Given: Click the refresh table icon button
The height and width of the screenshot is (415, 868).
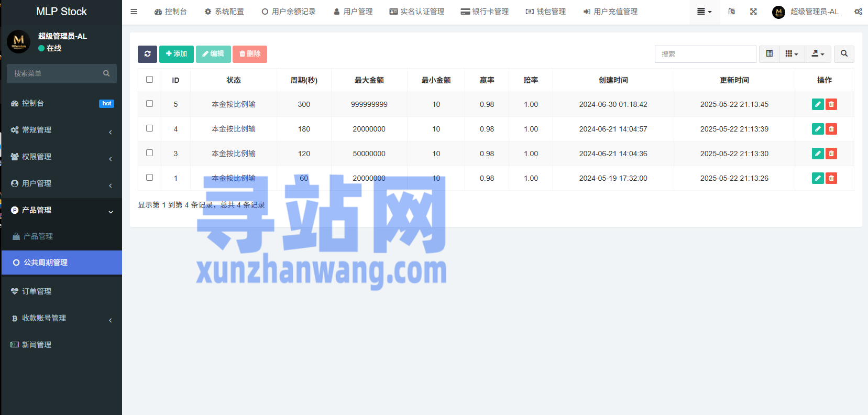Looking at the screenshot, I should 147,54.
